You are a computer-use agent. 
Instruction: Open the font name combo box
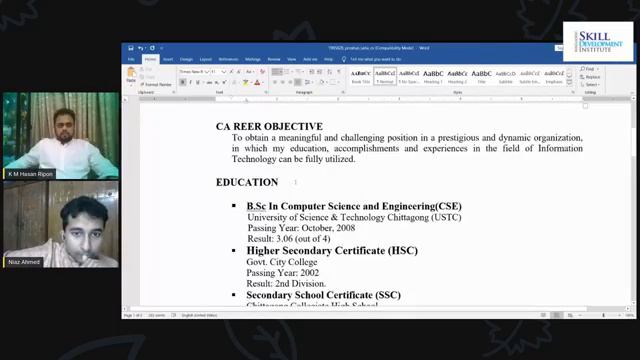pos(194,72)
